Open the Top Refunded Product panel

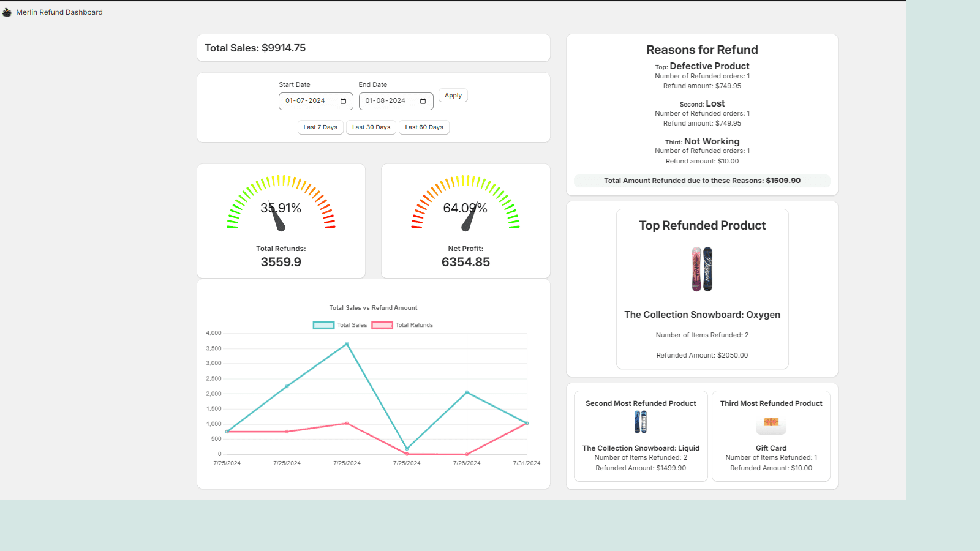pos(702,225)
